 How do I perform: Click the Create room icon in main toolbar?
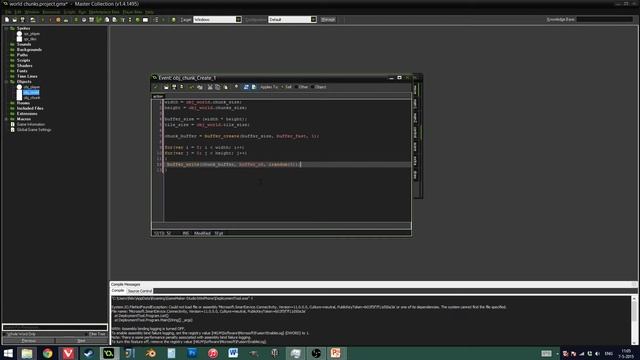coord(145,20)
